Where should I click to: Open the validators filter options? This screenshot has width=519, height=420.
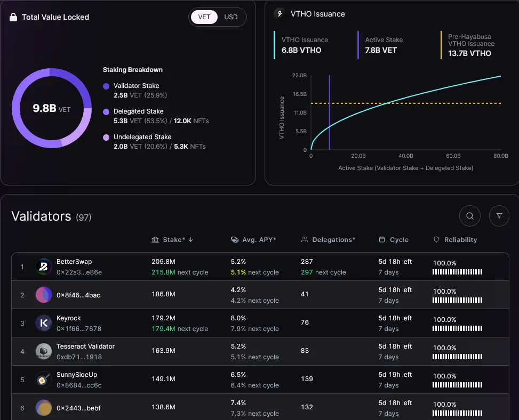(499, 216)
